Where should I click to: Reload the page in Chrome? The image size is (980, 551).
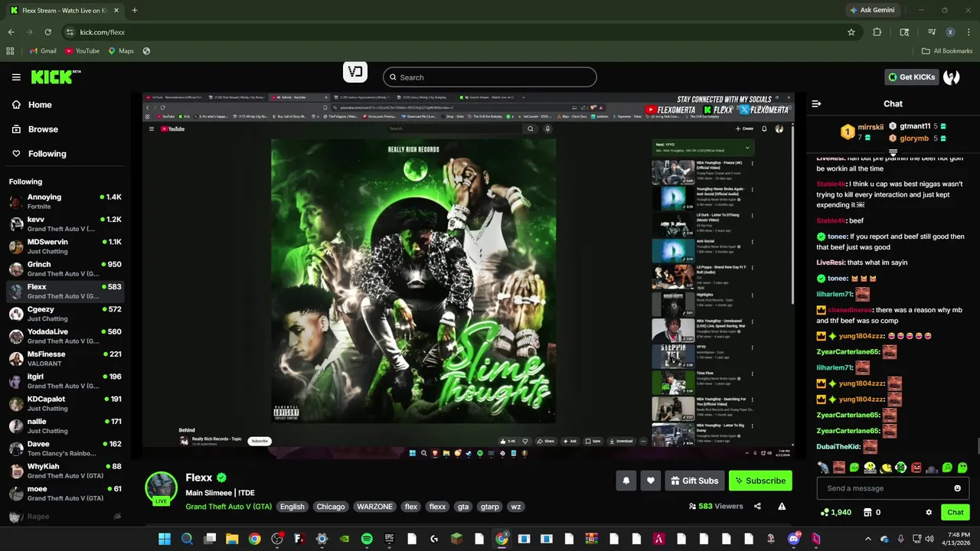point(47,32)
